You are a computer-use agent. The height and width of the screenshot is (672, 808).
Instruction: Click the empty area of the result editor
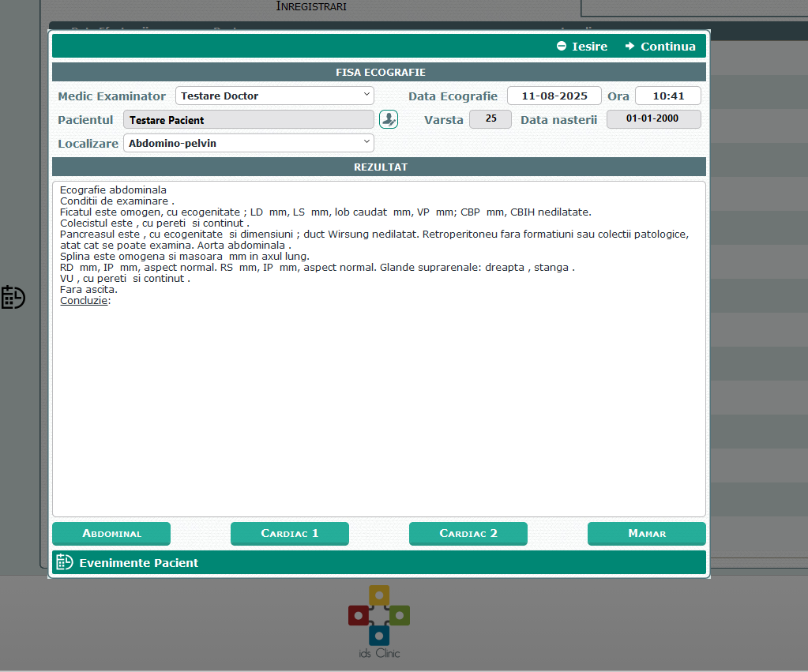(379, 412)
